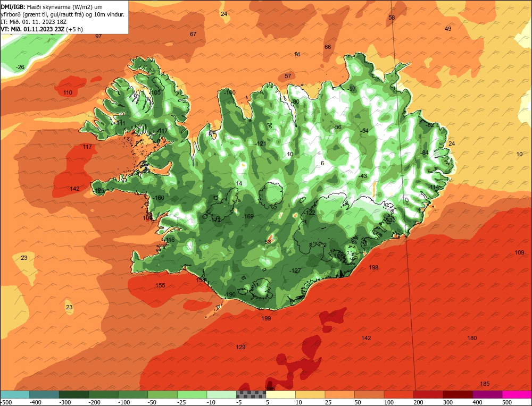Click the 'IT: Mið. 01. 11. 2023 18Z' line
This screenshot has height=406, width=532.
(x=33, y=22)
